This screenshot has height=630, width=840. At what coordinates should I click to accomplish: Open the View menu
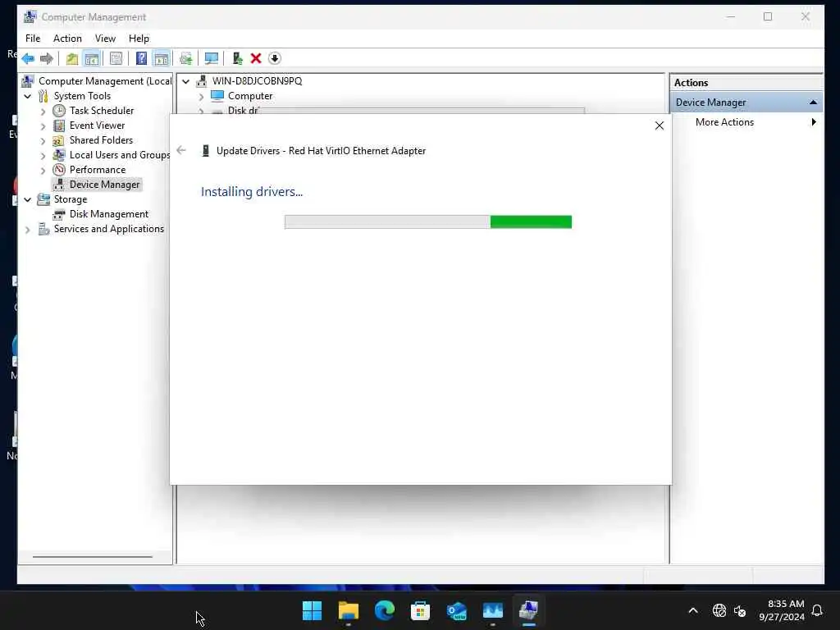point(105,39)
